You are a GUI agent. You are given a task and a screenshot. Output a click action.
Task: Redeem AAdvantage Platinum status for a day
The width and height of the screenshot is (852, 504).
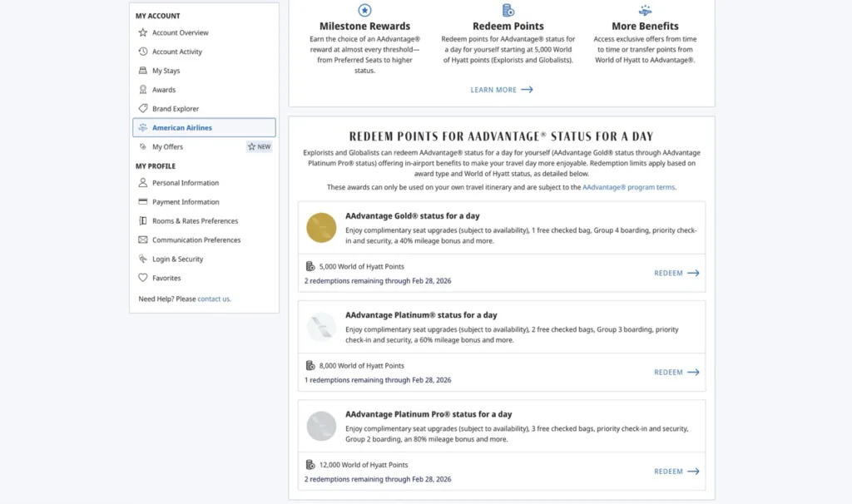coord(676,373)
